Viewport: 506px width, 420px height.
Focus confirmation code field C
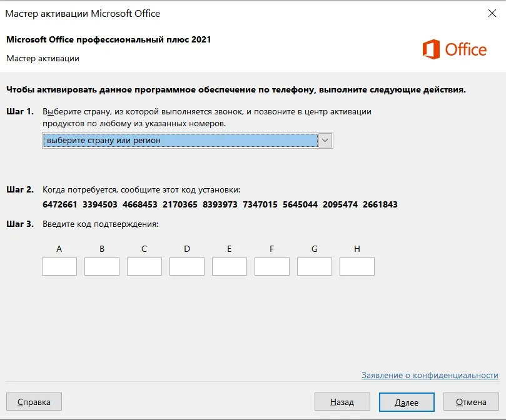point(144,266)
